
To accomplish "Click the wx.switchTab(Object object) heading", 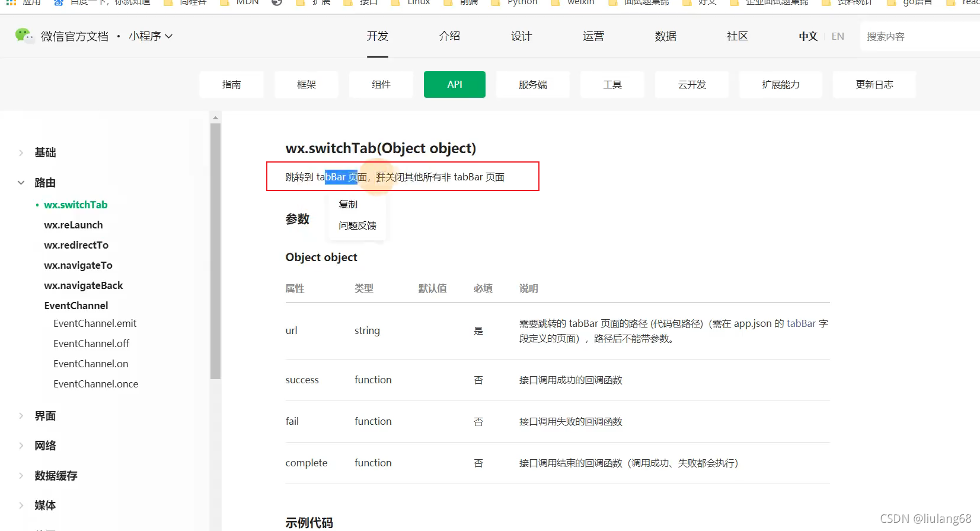I will [x=381, y=148].
